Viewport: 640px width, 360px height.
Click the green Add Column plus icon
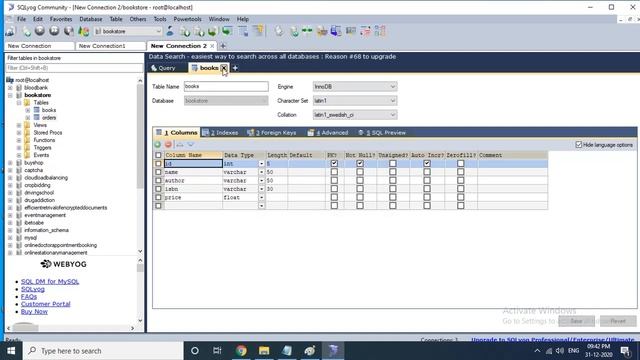tap(158, 144)
